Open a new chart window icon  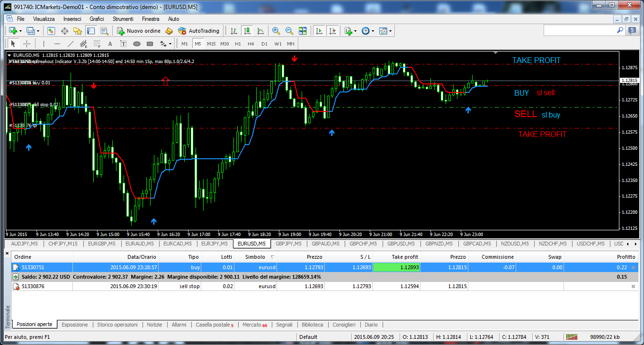[13, 31]
